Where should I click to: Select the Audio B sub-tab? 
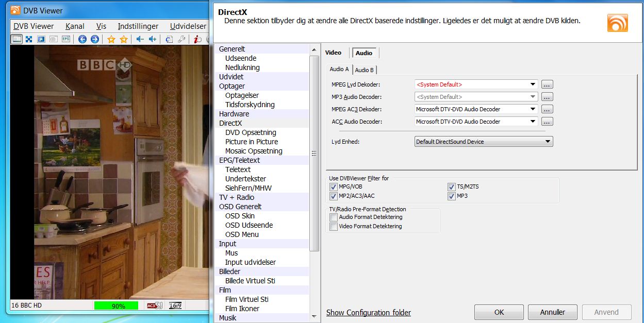tap(365, 70)
